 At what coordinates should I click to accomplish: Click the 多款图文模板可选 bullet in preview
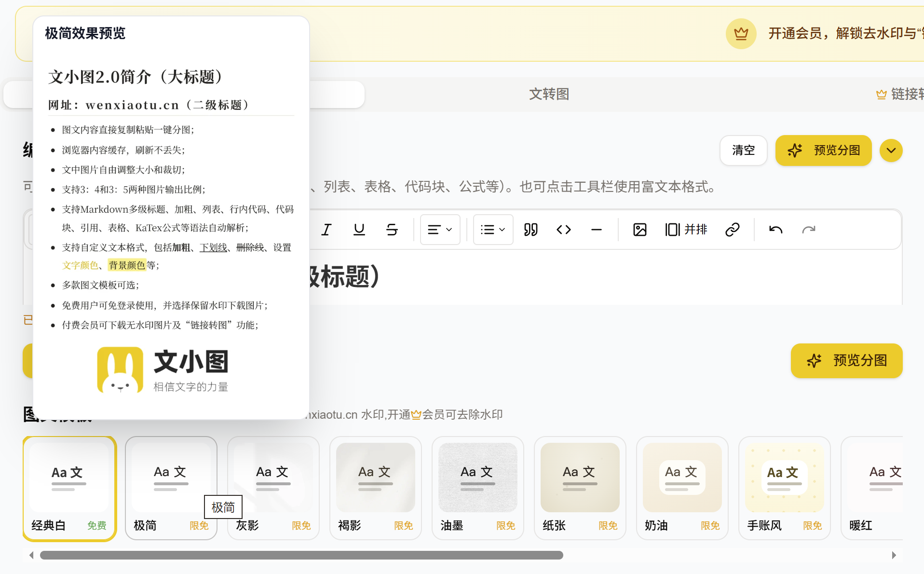coord(100,285)
